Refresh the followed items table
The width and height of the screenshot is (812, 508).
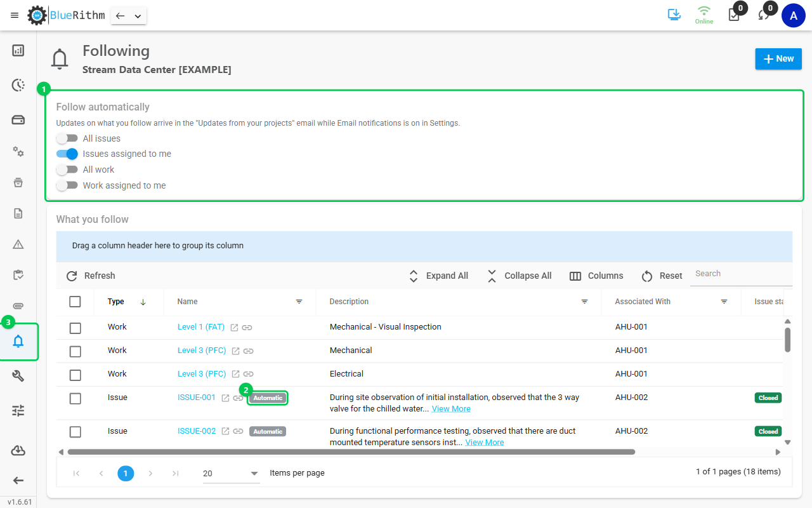91,276
